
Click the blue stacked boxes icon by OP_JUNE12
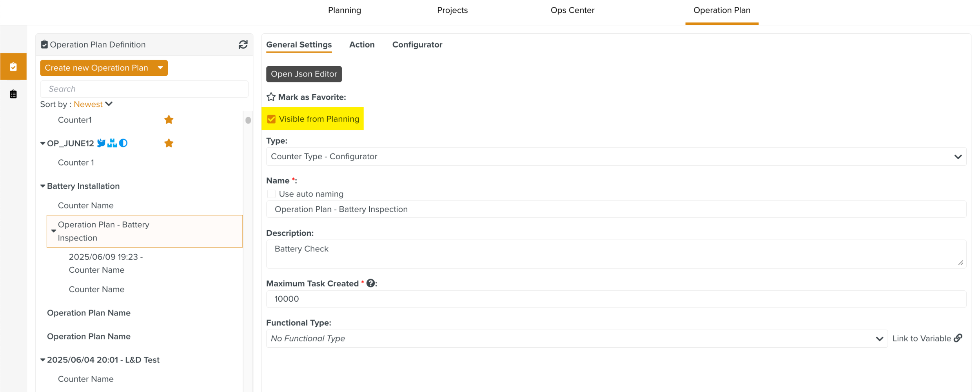click(x=112, y=143)
